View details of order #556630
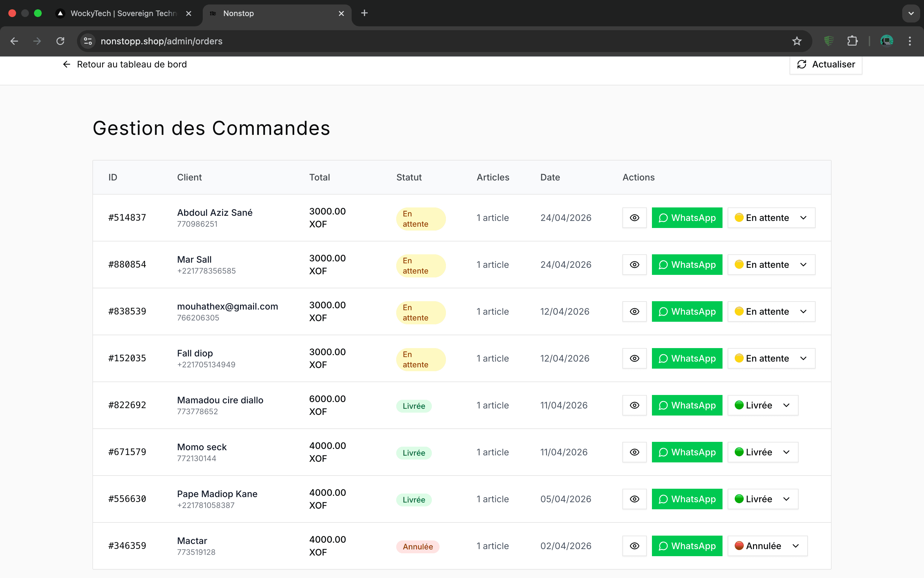This screenshot has height=578, width=924. 634,499
